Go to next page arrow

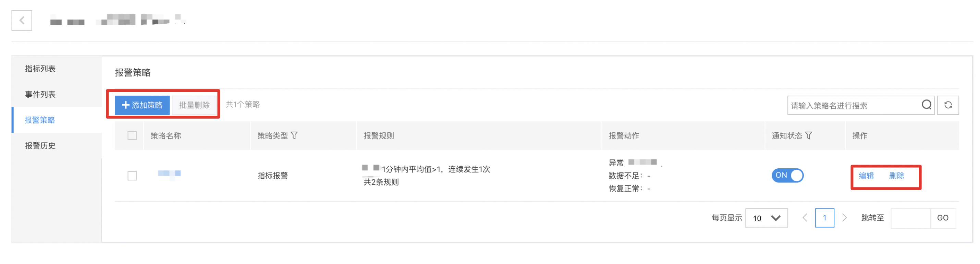(x=844, y=218)
